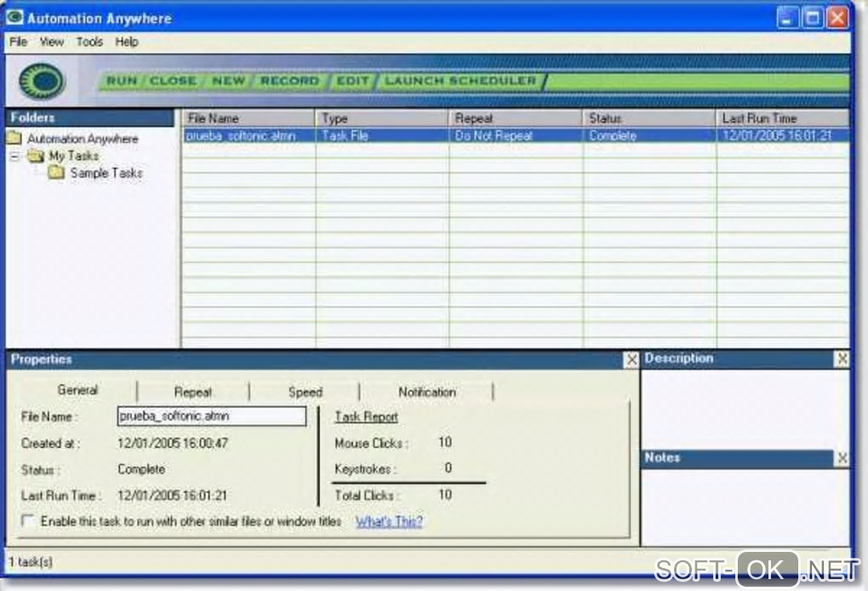Viewport: 868px width, 591px height.
Task: Switch to the Repeat tab
Action: pos(192,392)
